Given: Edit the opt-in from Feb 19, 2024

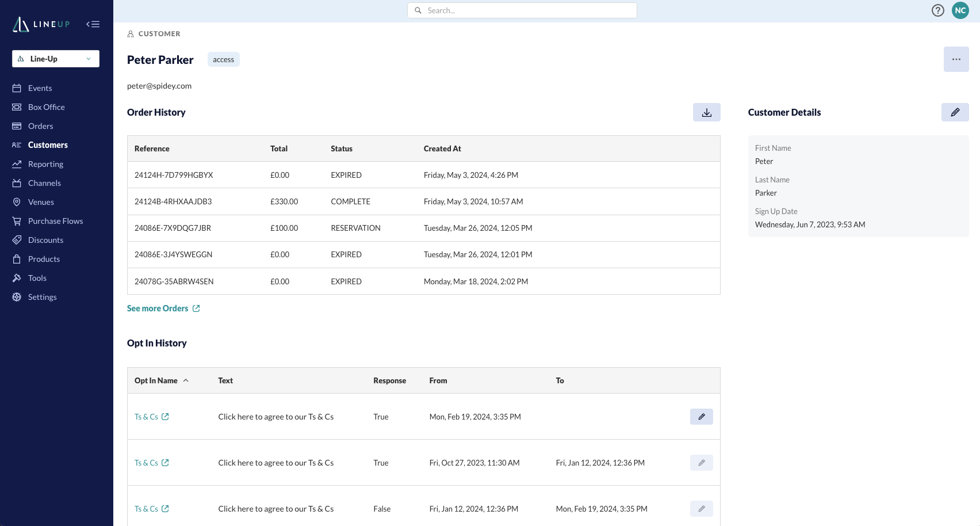Looking at the screenshot, I should [702, 417].
